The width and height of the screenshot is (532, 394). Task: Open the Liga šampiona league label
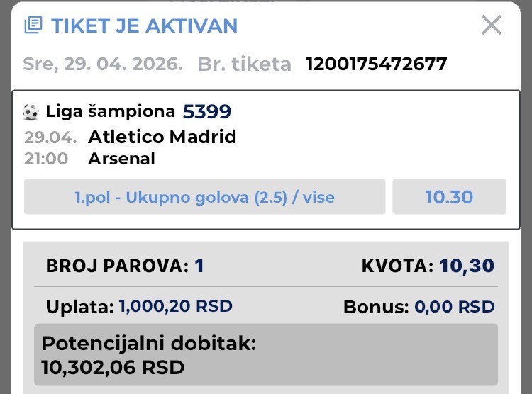110,111
